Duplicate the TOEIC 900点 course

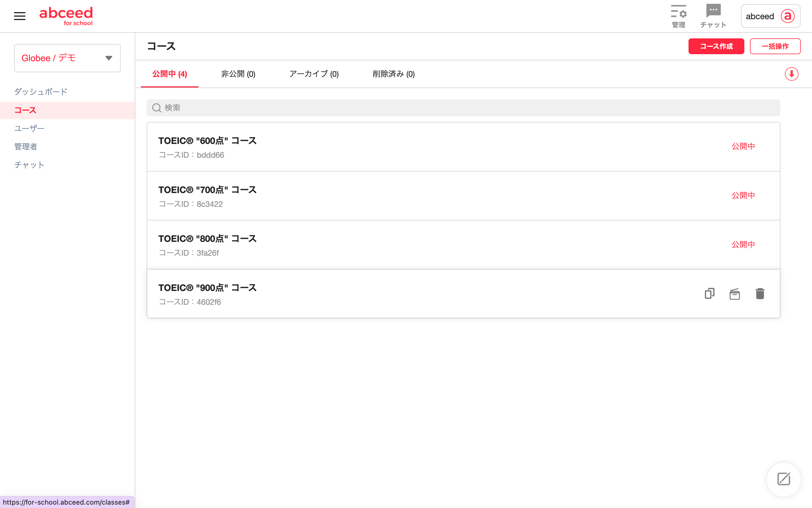click(709, 294)
